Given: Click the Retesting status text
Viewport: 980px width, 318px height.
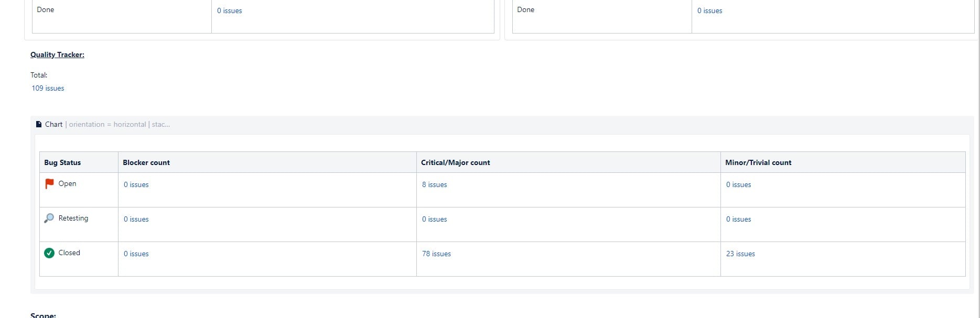Looking at the screenshot, I should 73,218.
